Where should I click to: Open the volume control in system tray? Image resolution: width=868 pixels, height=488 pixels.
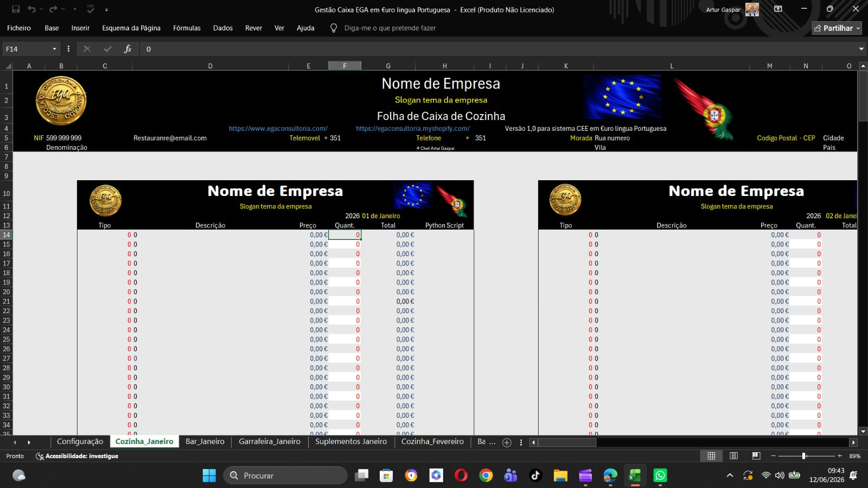pos(780,476)
